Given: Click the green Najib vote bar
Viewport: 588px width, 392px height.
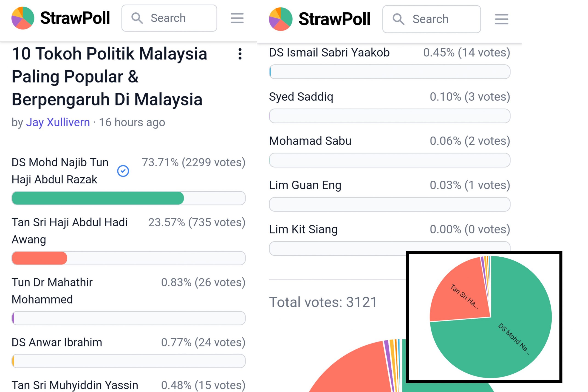Looking at the screenshot, I should coord(98,198).
